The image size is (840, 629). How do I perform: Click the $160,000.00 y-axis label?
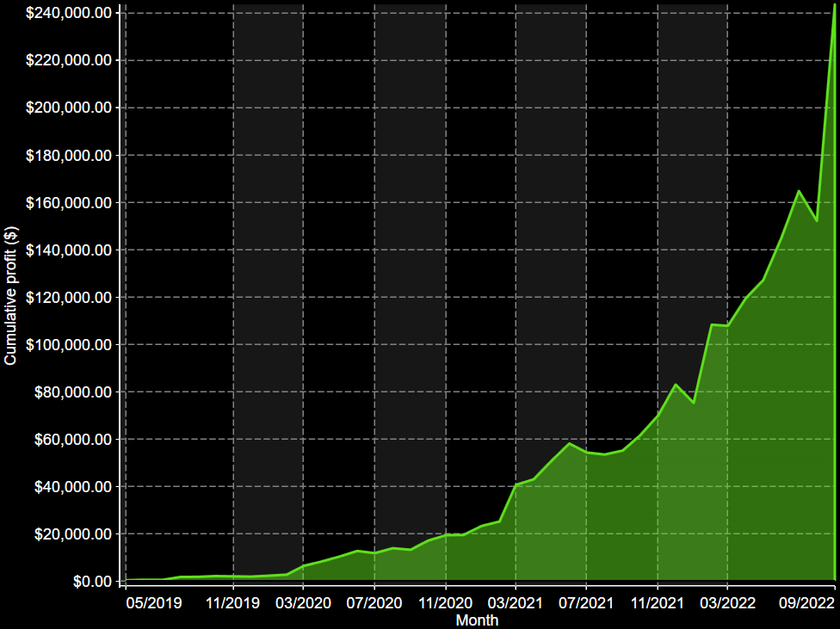tap(69, 202)
